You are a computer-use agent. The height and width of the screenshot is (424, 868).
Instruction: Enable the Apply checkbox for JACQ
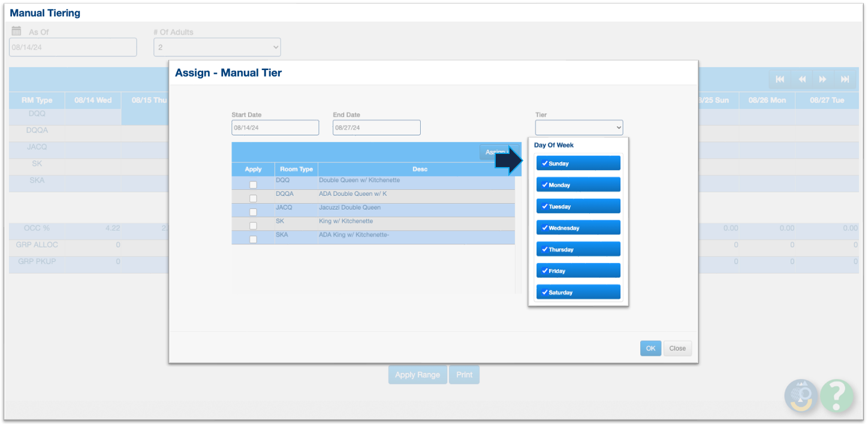pyautogui.click(x=253, y=212)
